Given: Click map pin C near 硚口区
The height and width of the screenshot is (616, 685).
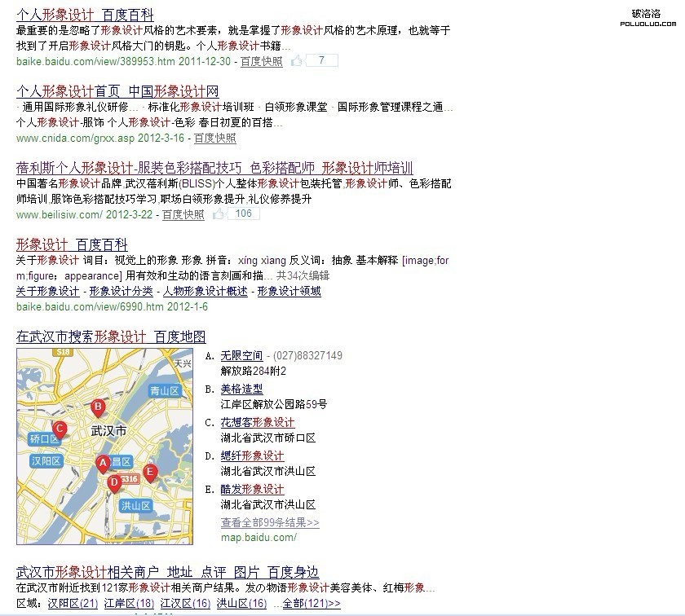Looking at the screenshot, I should [x=59, y=429].
